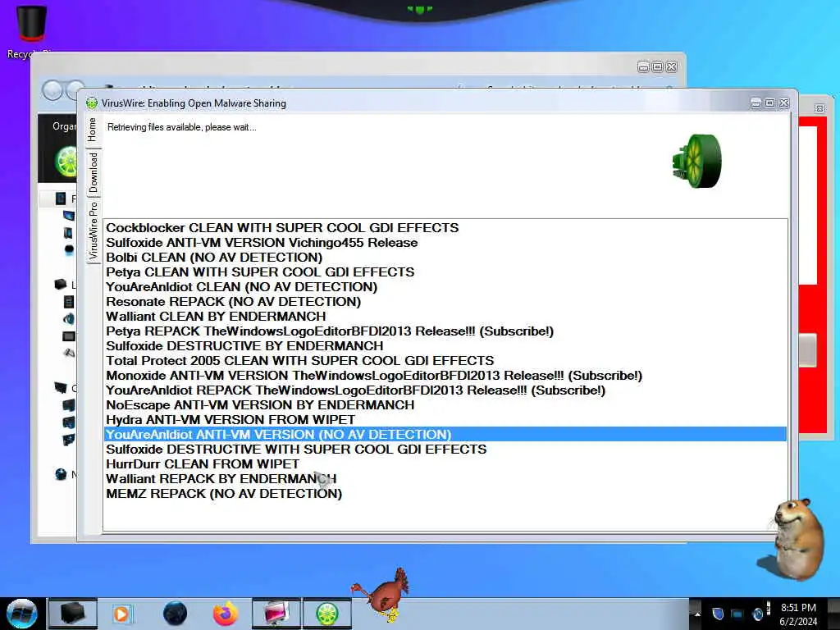840x630 pixels.
Task: Click the green lime wheel logo
Action: 697,161
